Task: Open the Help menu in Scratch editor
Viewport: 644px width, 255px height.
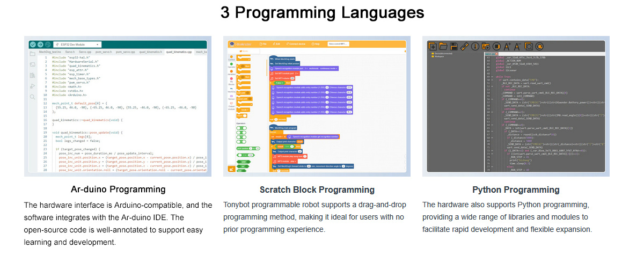Action: tap(316, 43)
